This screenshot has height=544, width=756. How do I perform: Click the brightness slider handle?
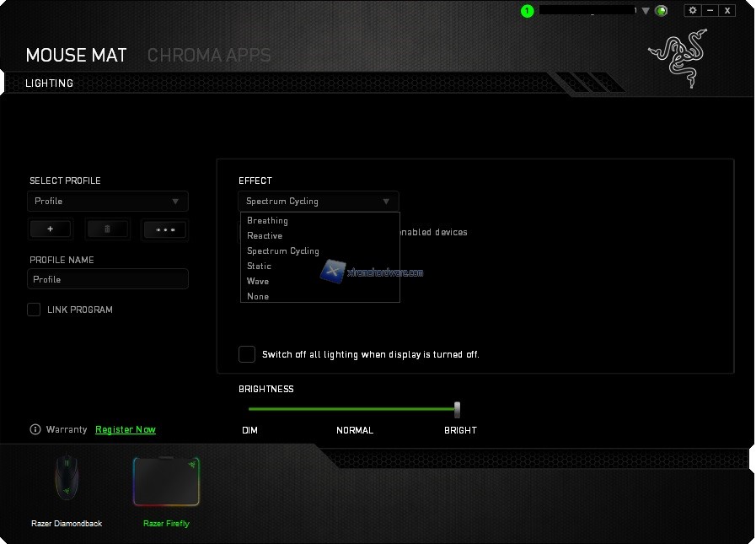[x=457, y=409]
